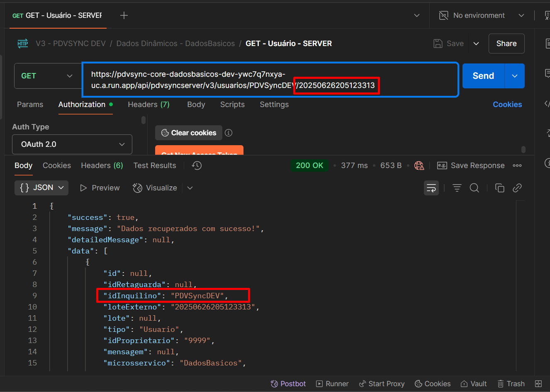Copy the response body to clipboard

pos(499,188)
